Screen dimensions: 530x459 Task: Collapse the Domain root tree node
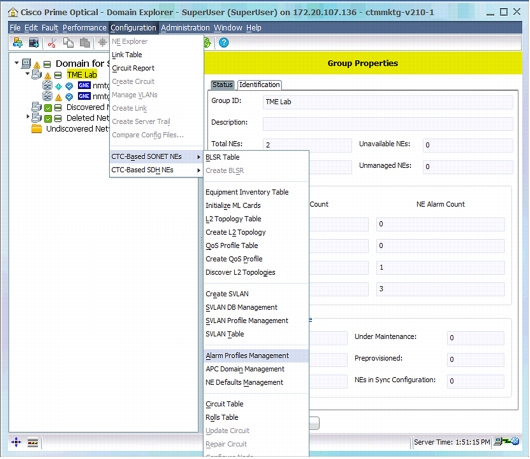16,63
